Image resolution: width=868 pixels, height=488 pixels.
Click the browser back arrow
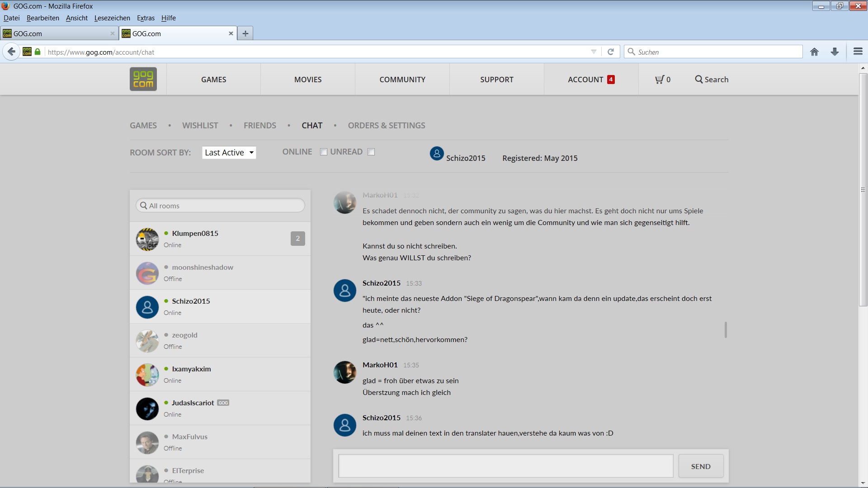click(x=12, y=52)
